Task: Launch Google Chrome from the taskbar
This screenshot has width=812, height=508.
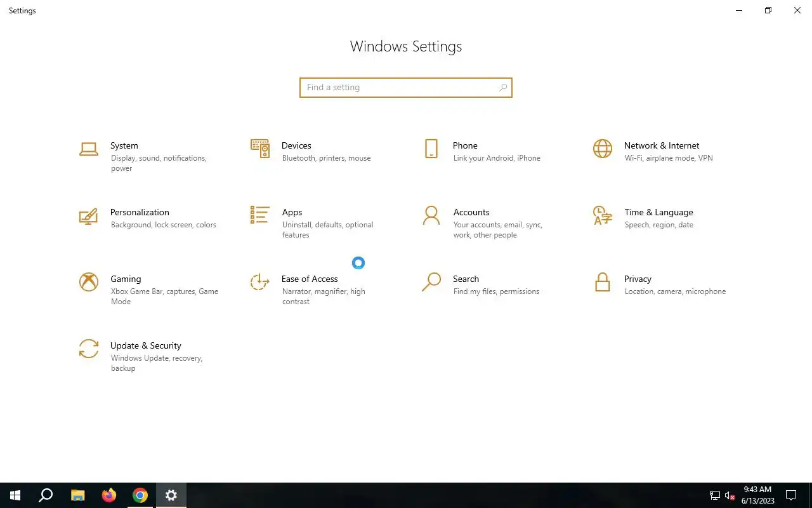Action: click(140, 495)
